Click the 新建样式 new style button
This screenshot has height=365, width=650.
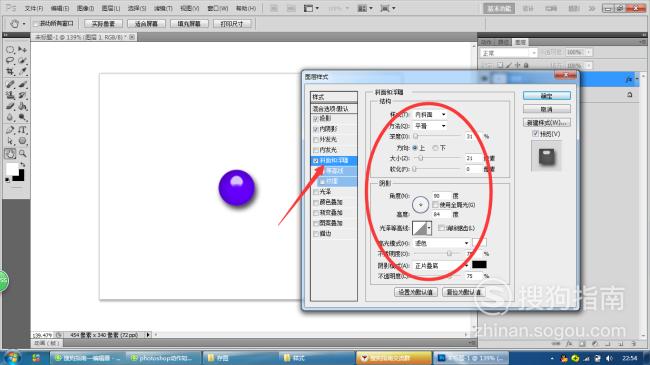(x=547, y=122)
